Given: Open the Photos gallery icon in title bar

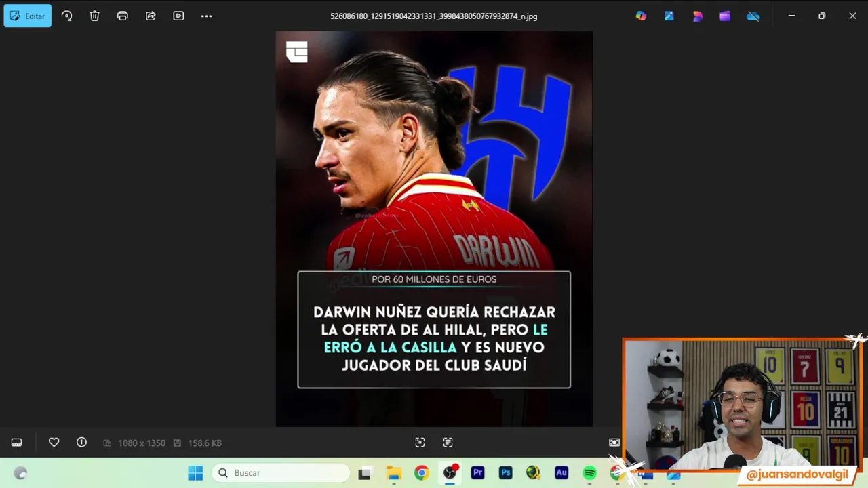Looking at the screenshot, I should point(669,16).
